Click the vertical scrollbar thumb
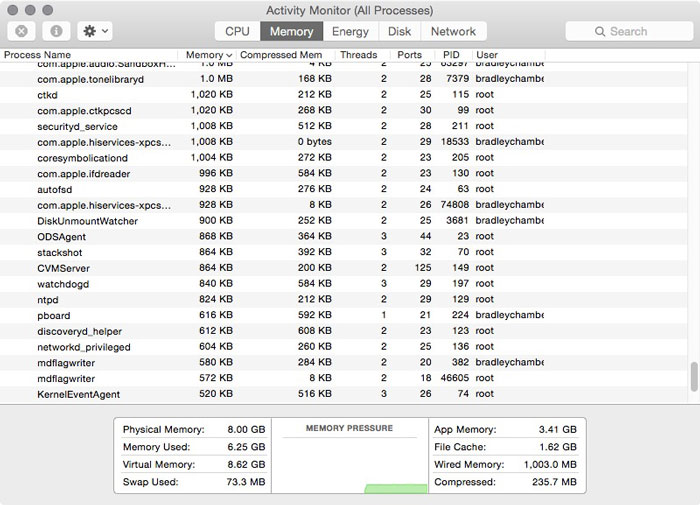The height and width of the screenshot is (505, 700). [x=694, y=377]
